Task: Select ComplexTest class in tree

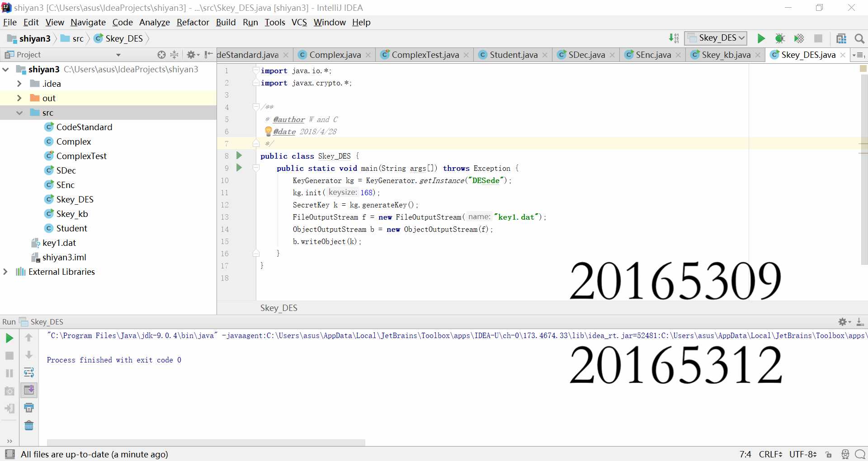Action: point(81,156)
